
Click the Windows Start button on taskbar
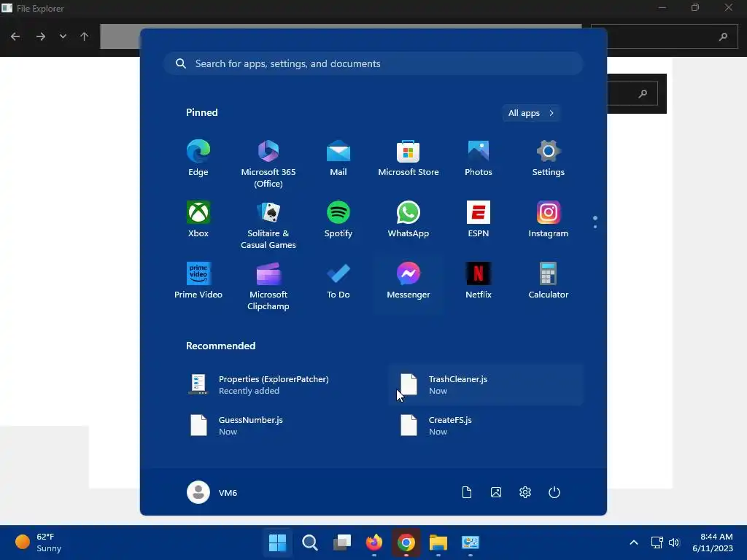[x=278, y=542]
